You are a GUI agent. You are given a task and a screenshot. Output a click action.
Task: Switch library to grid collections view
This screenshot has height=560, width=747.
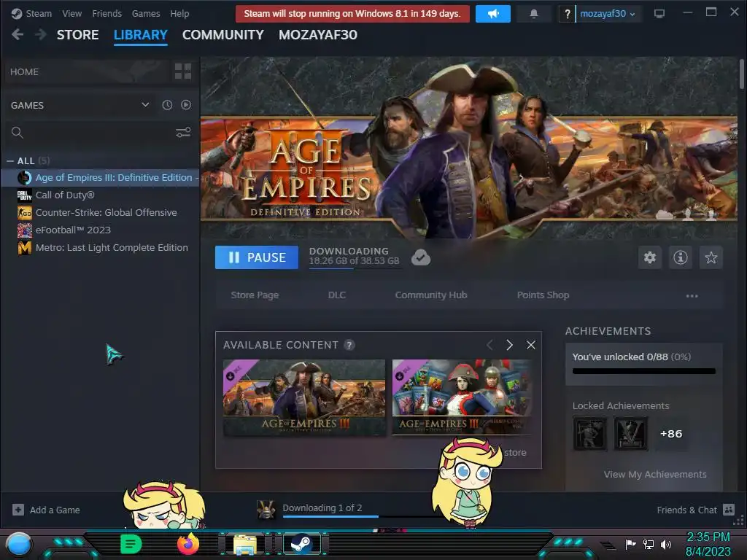pyautogui.click(x=183, y=71)
